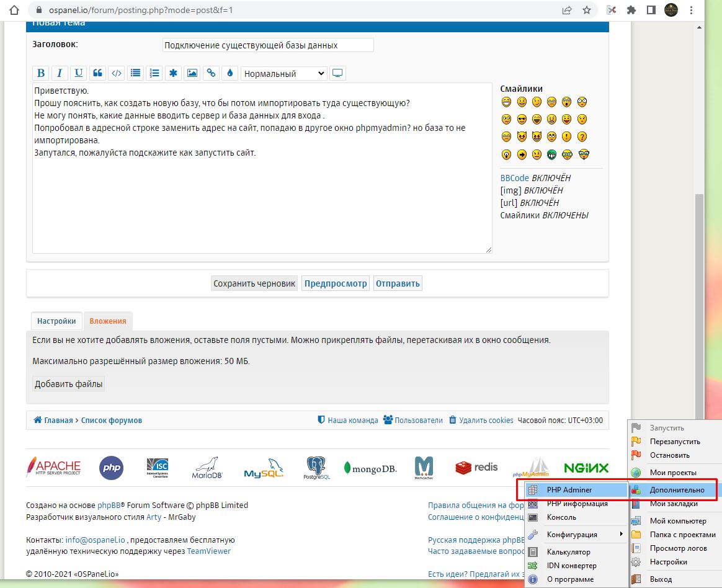Insert a quote block
Screen dimensions: 722x588
[97, 73]
